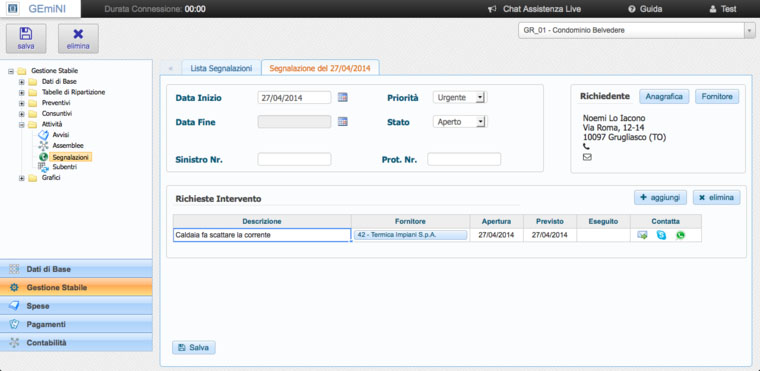Image resolution: width=760 pixels, height=371 pixels.
Task: Edit the 'Caldaia fa scattare la corrente' cell
Action: click(262, 235)
